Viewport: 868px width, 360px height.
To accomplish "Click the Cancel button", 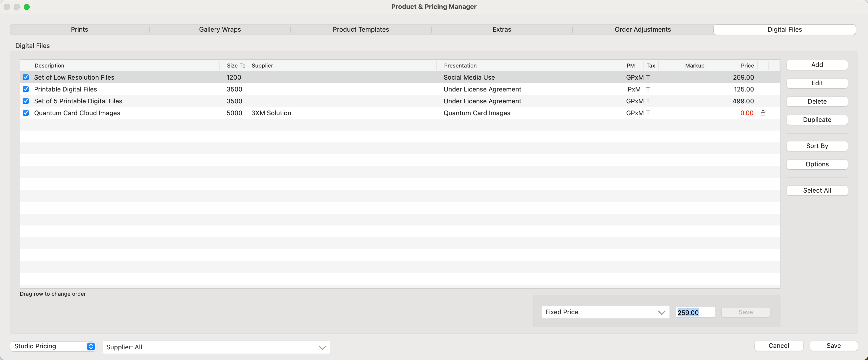I will [778, 346].
